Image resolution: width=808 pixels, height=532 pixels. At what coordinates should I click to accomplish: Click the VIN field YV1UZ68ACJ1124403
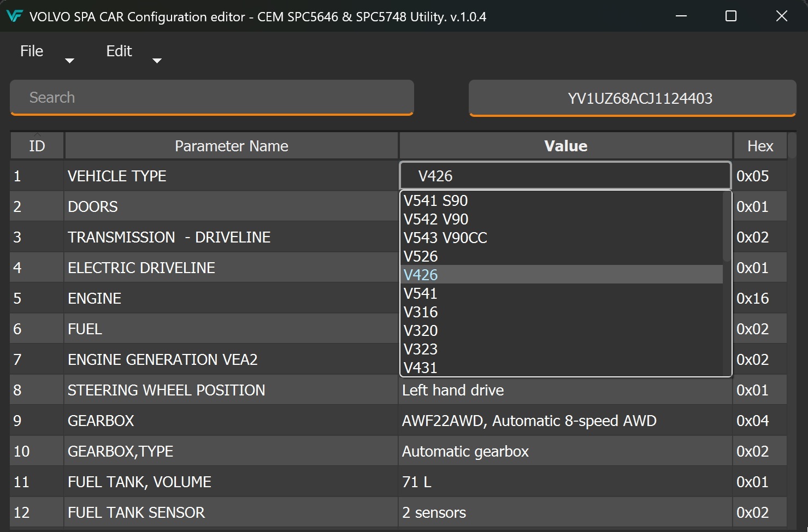[632, 98]
